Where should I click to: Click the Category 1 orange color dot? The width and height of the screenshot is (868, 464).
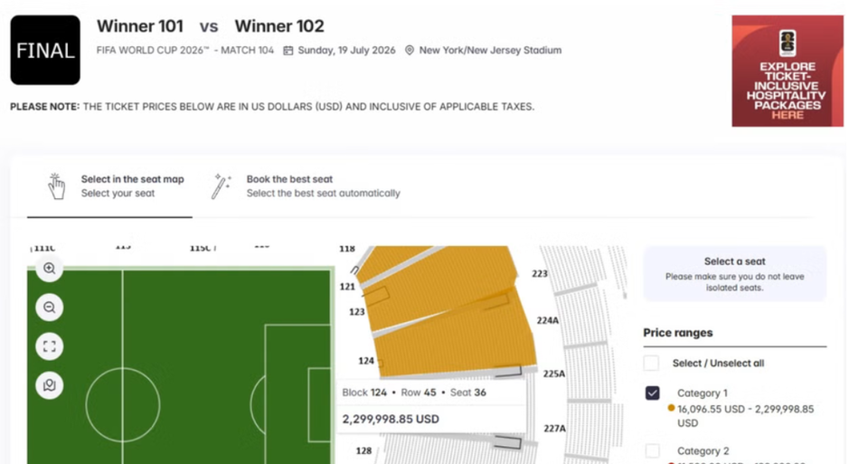671,409
